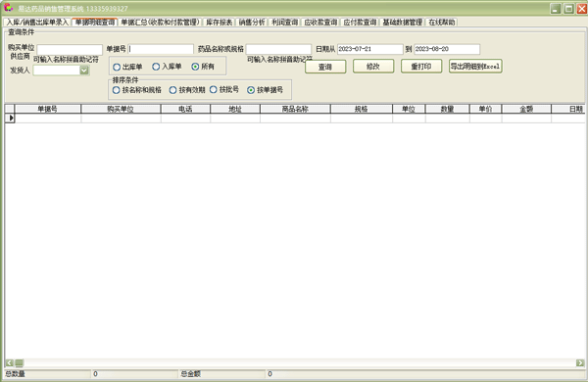The image size is (588, 382).
Task: Click the 购买单位 供应商 input field
Action: [70, 50]
